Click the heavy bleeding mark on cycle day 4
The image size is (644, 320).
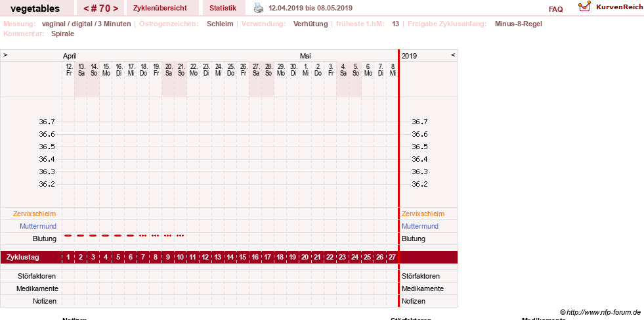pyautogui.click(x=106, y=236)
